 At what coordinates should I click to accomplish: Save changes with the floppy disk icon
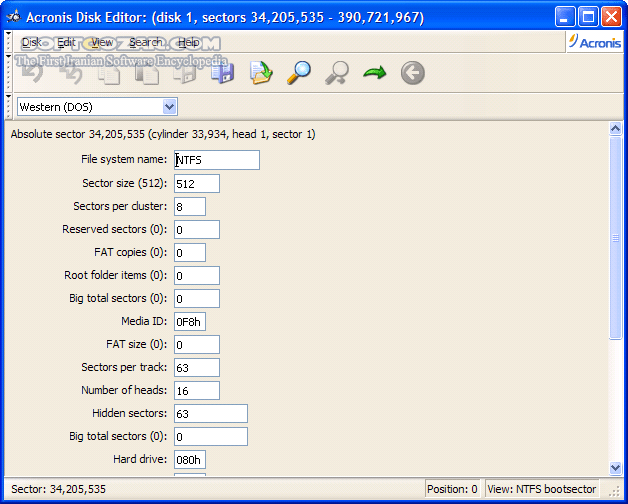[x=222, y=73]
